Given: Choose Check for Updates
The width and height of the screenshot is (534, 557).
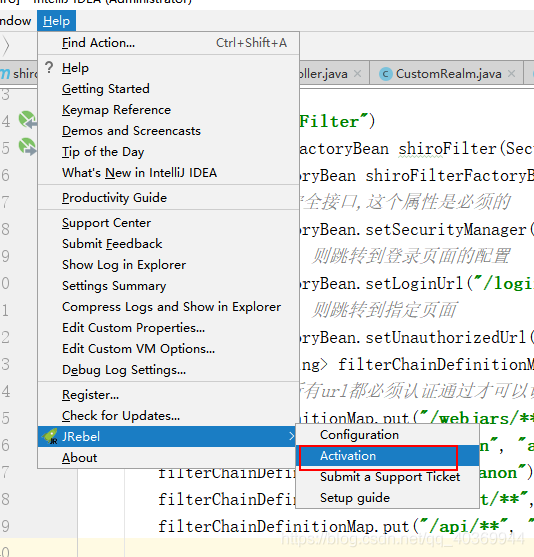Looking at the screenshot, I should pyautogui.click(x=168, y=416).
